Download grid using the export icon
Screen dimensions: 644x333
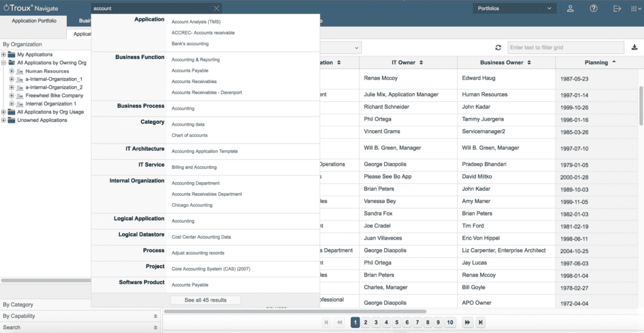(634, 48)
